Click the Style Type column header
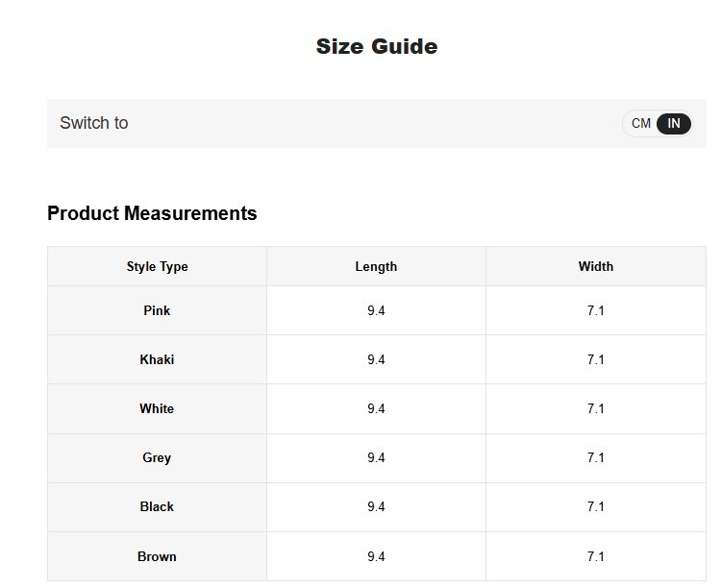The height and width of the screenshot is (588, 721). click(157, 266)
